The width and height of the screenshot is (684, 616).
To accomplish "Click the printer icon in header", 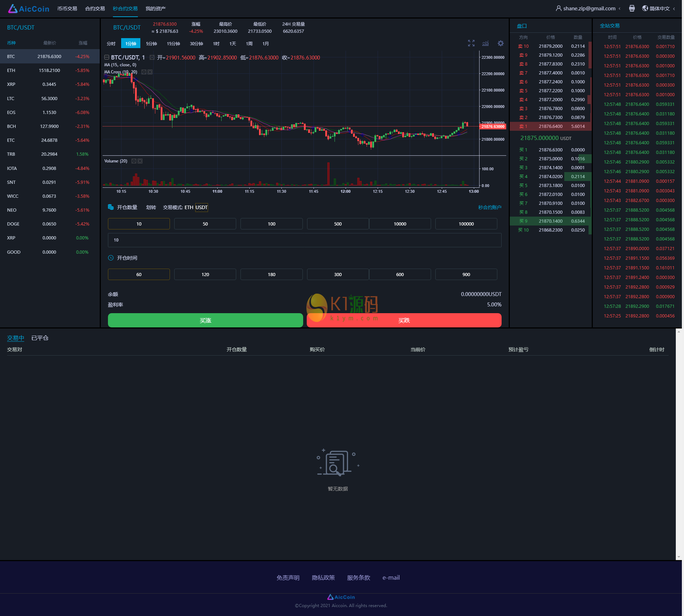I will tap(632, 8).
